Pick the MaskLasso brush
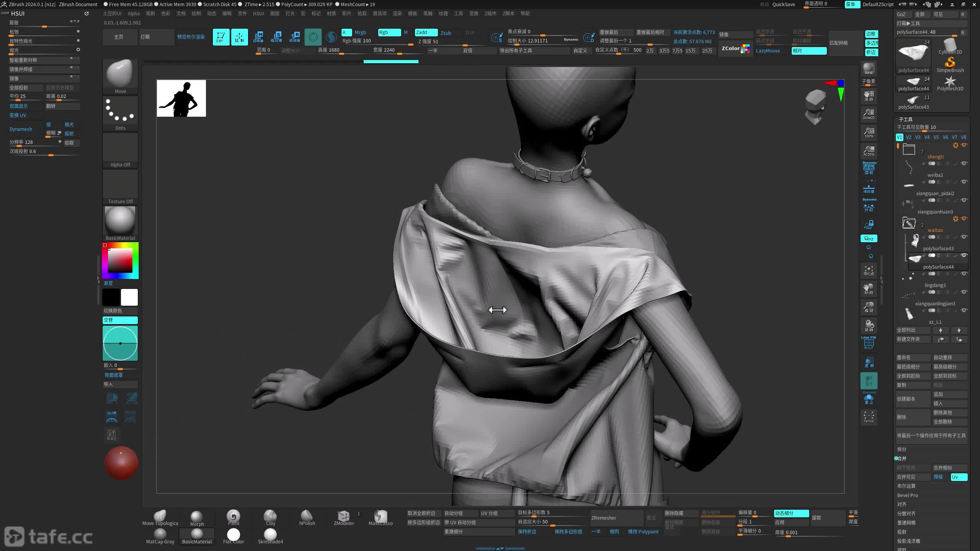Screen dimensions: 980x551 pos(381,517)
